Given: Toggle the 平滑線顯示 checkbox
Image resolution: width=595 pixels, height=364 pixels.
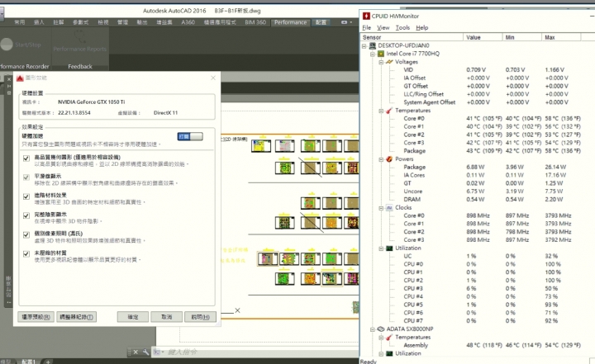Looking at the screenshot, I should coord(26,177).
